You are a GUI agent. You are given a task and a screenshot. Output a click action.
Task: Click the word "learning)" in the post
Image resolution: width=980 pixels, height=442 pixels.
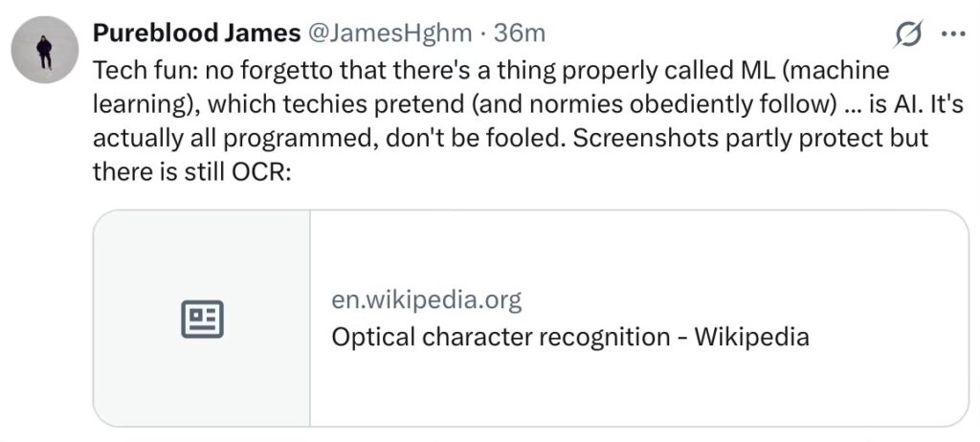(x=140, y=104)
